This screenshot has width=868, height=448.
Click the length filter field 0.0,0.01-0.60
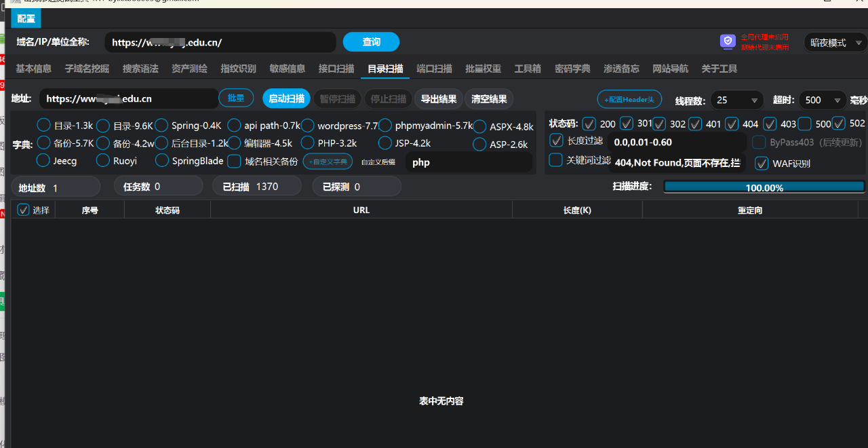point(677,143)
